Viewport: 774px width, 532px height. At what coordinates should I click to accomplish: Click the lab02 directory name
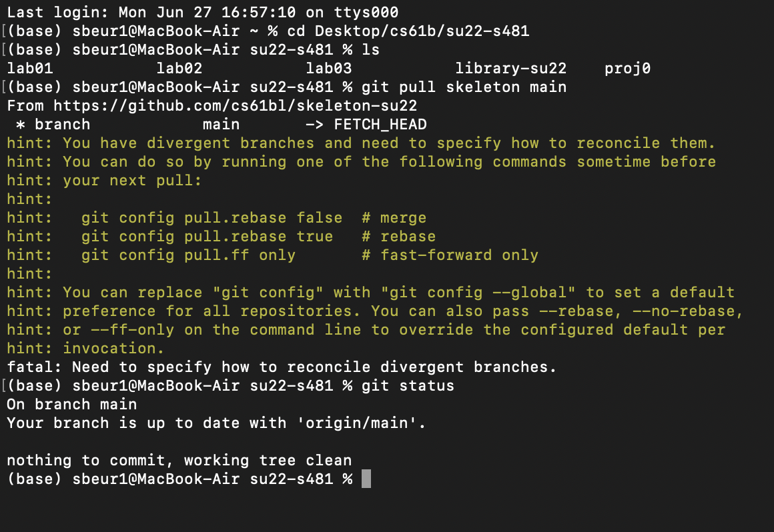point(179,68)
